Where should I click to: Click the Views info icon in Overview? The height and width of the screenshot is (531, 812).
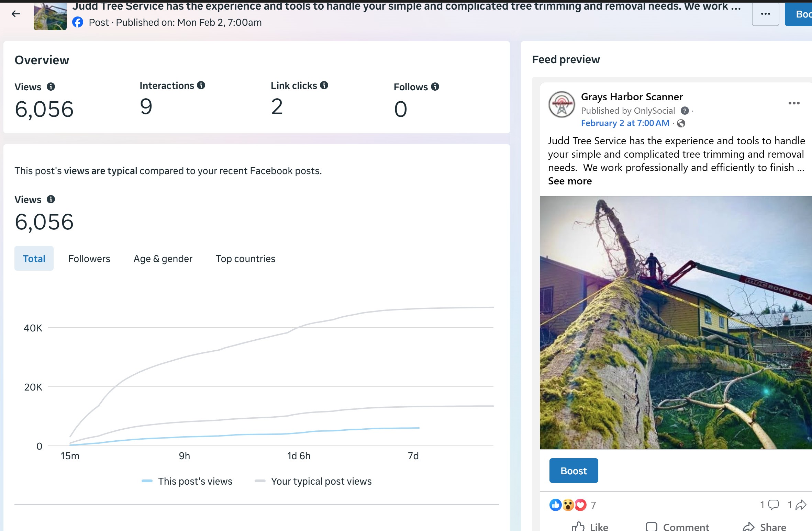pos(51,87)
